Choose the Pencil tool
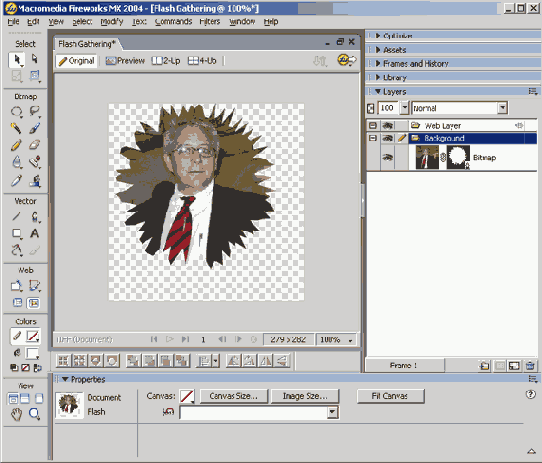 click(16, 145)
